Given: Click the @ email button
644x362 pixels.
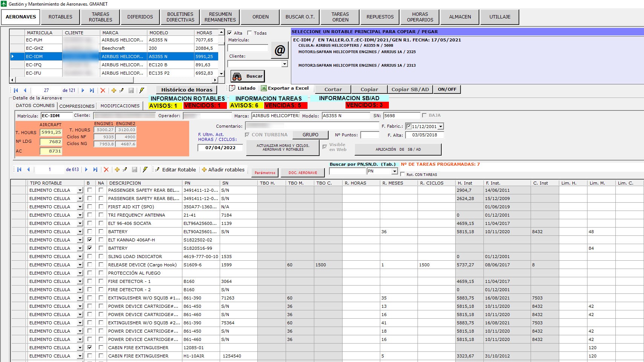Looking at the screenshot, I should pos(280,50).
